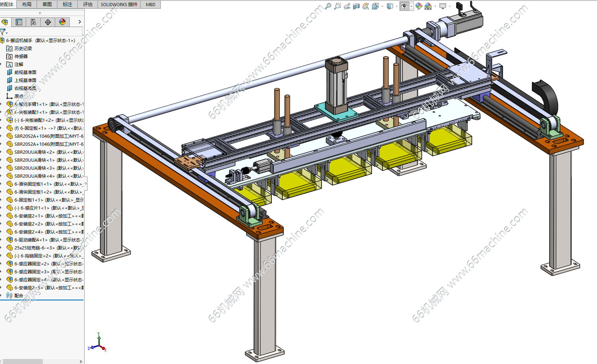Switch to the 草图 tab
597x364 pixels.
point(47,4)
